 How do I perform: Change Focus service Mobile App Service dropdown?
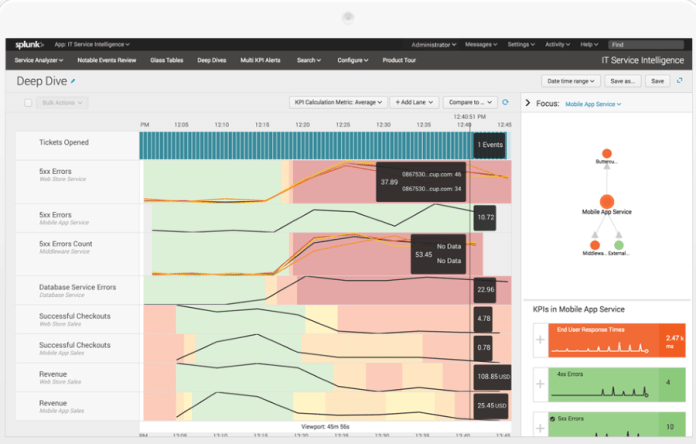point(593,104)
